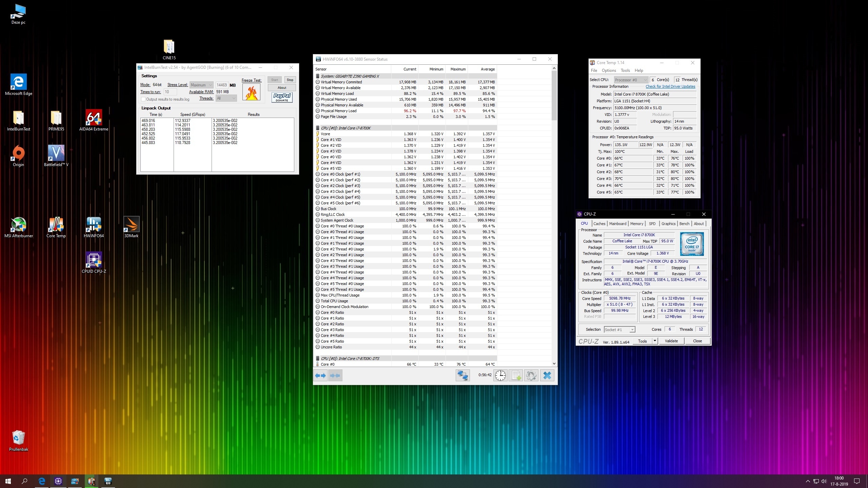Switch to CPU-Z Caches tab
Viewport: 868px width, 488px height.
[x=599, y=224]
